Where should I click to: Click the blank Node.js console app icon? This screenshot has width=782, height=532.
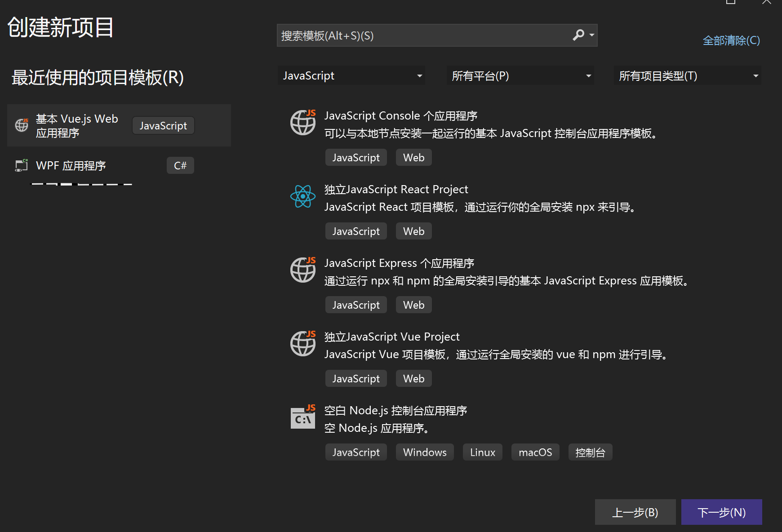[x=303, y=417]
